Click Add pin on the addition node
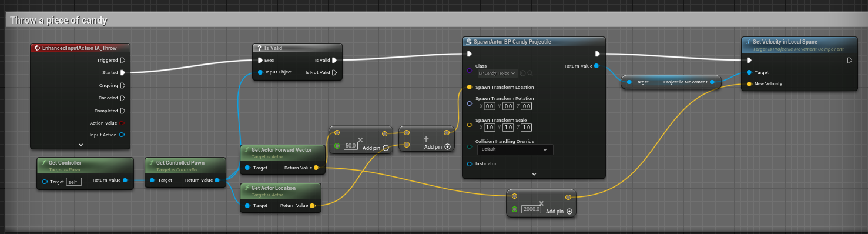868x234 pixels. [x=437, y=147]
